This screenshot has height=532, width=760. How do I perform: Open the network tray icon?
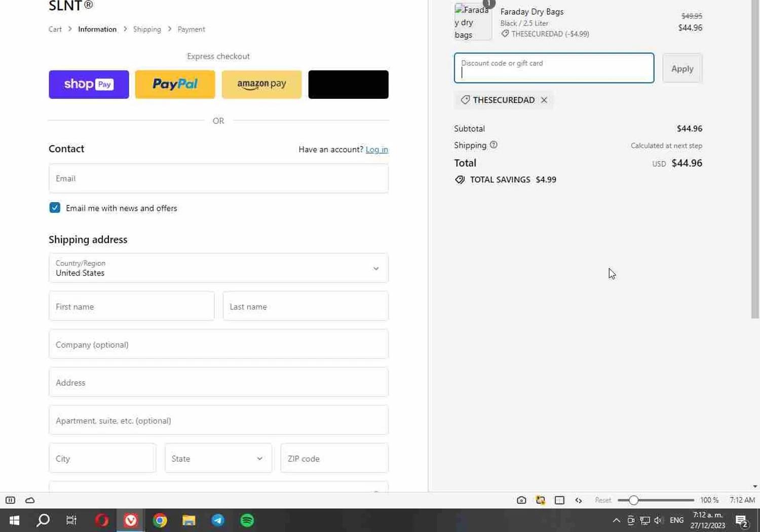tap(645, 520)
